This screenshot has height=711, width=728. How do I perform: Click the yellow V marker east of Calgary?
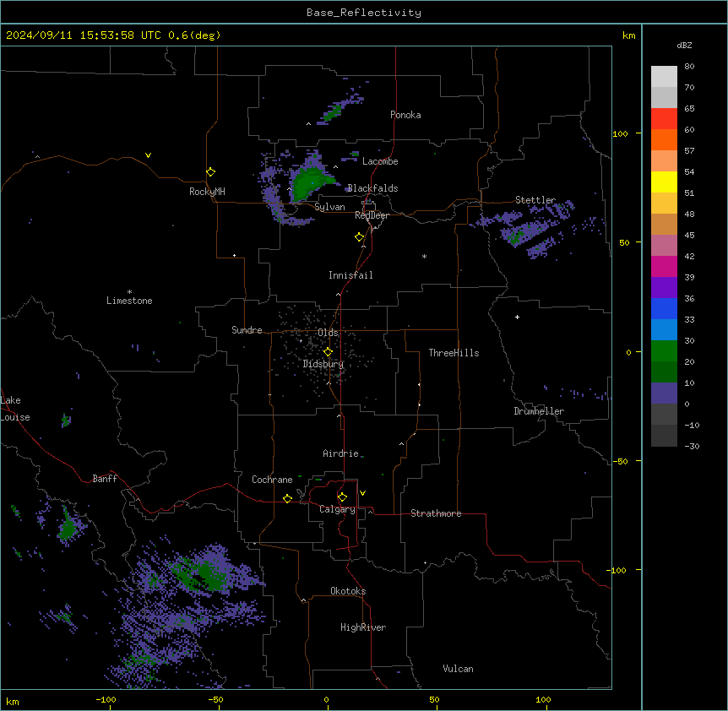[x=362, y=493]
